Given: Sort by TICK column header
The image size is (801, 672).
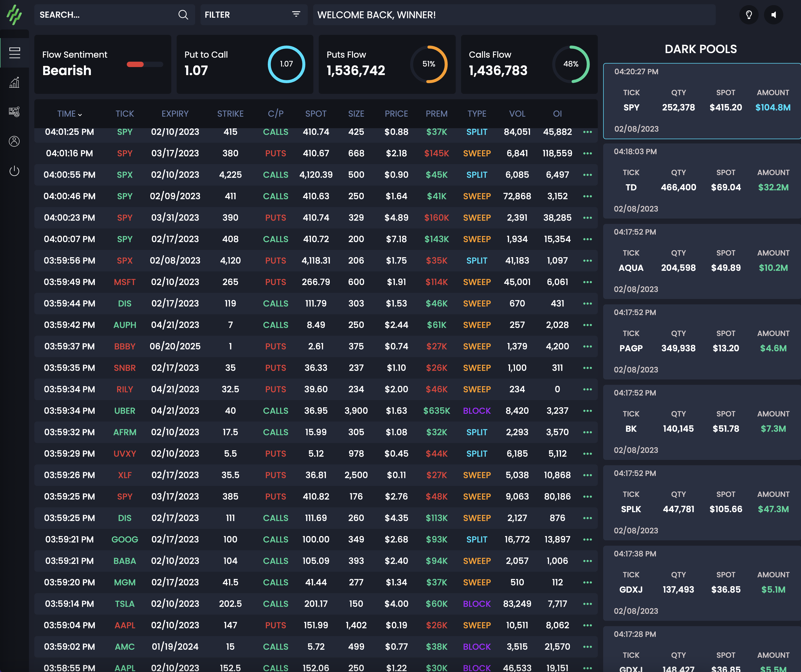Looking at the screenshot, I should [x=125, y=114].
